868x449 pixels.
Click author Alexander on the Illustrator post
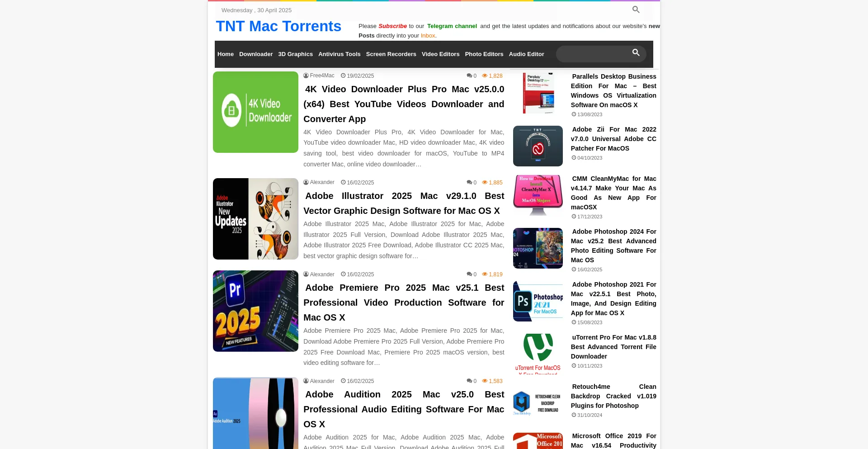[x=322, y=182]
